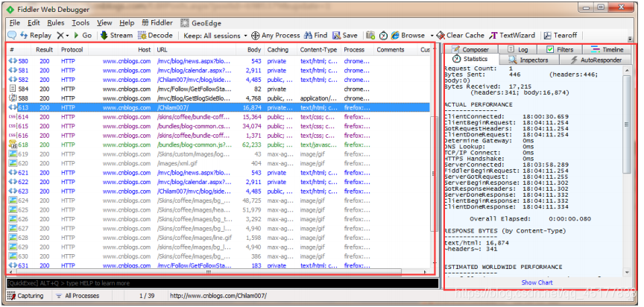Image resolution: width=644 pixels, height=307 pixels.
Task: Click status bar URL http://www.cnblogs.com/Chilam007/
Action: click(218, 296)
